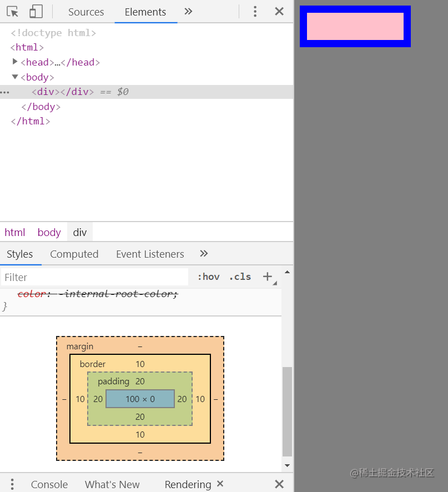448x492 pixels.
Task: Select body in the breadcrumb trail
Action: pyautogui.click(x=49, y=232)
